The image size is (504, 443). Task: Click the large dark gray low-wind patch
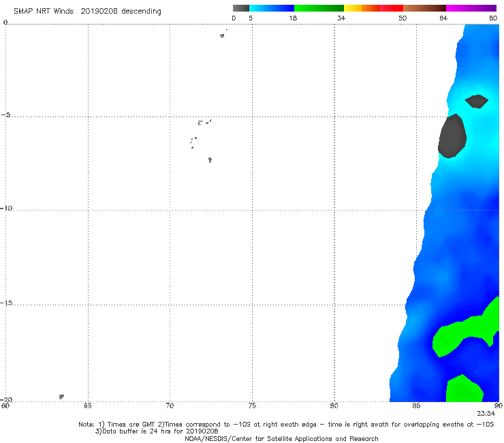click(x=452, y=136)
